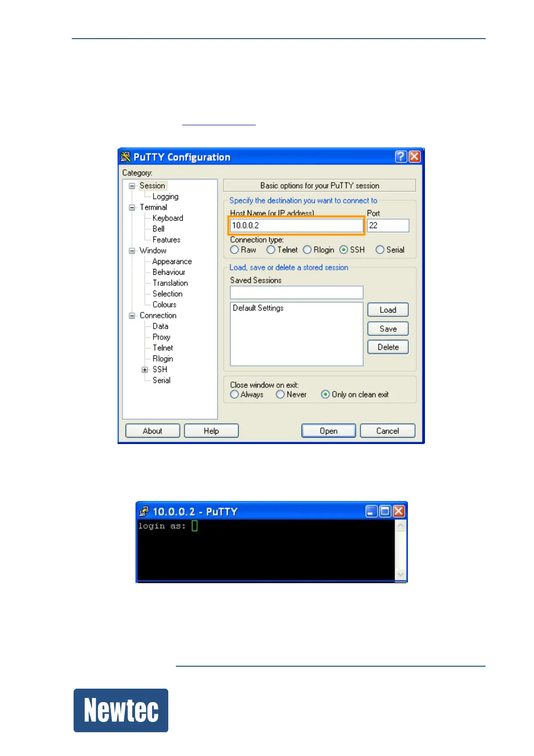Collapse the Session tree node

coord(132,186)
